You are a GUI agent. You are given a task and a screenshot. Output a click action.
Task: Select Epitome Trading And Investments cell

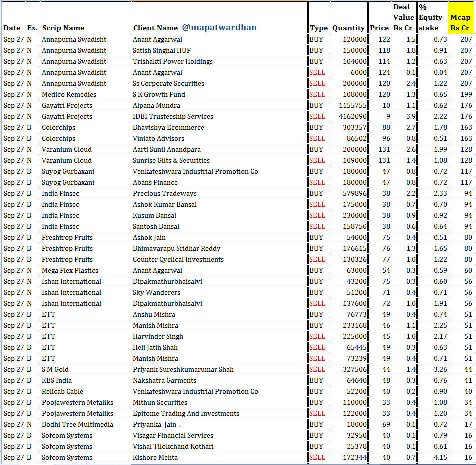(x=220, y=413)
